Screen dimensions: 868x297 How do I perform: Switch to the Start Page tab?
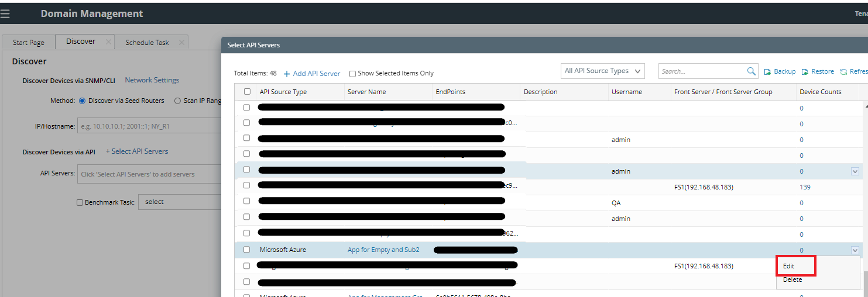(x=28, y=43)
